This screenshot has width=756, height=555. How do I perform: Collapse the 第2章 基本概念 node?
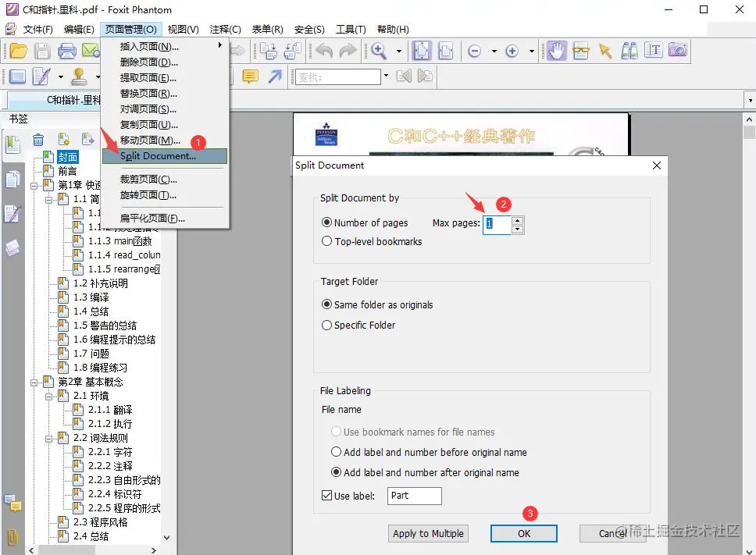point(34,383)
